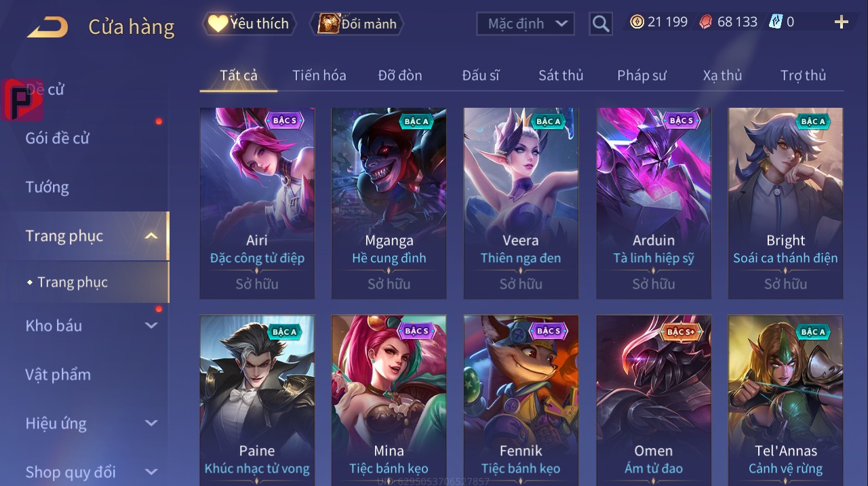Expand the Kho báu sidebar section
This screenshot has width=868, height=486.
point(151,325)
